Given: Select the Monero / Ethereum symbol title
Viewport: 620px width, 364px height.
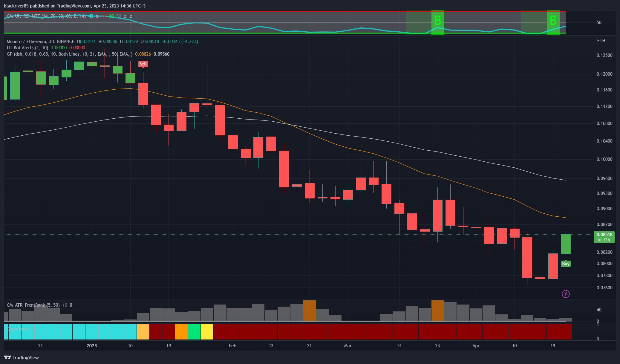Looking at the screenshot, I should coord(40,42).
